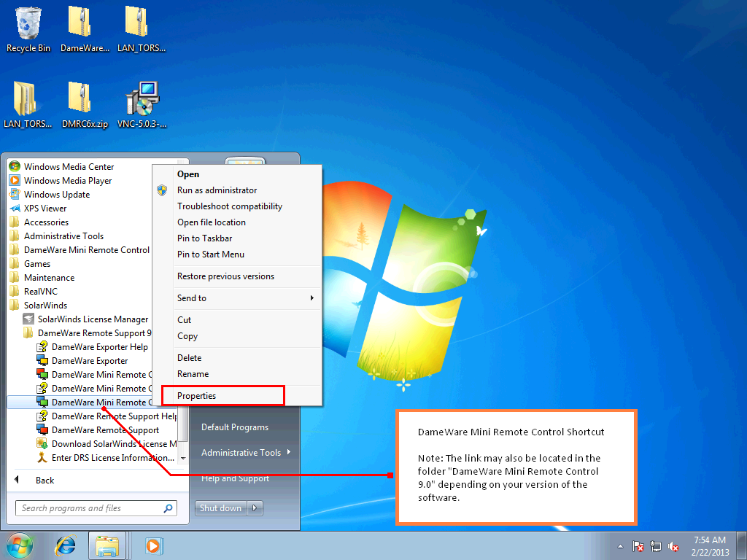Viewport: 747px width, 560px height.
Task: Click the DameWare Remote Support Help icon
Action: tap(42, 416)
